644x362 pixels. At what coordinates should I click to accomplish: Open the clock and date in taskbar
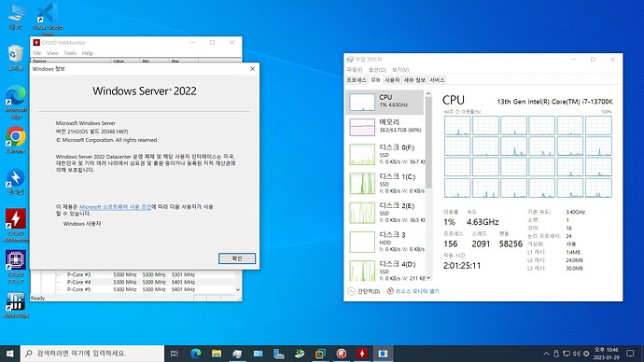point(606,354)
